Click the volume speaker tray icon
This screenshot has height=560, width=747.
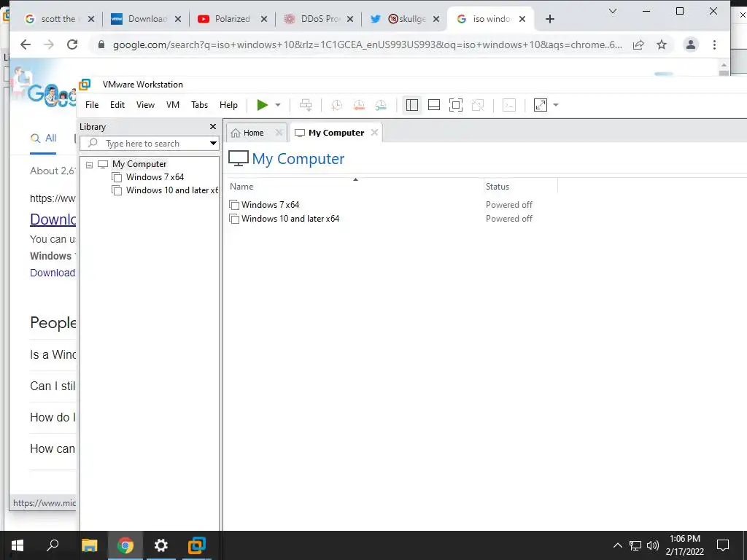(x=653, y=545)
